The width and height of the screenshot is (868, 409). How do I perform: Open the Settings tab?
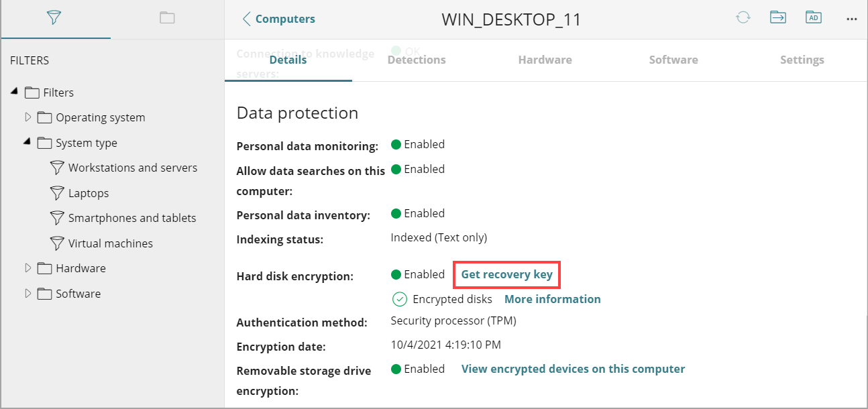pos(802,60)
